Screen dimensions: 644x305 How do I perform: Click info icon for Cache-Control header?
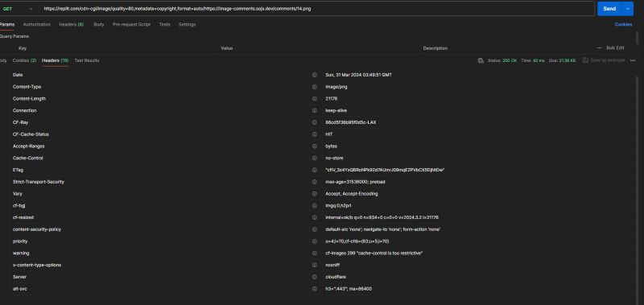click(314, 158)
